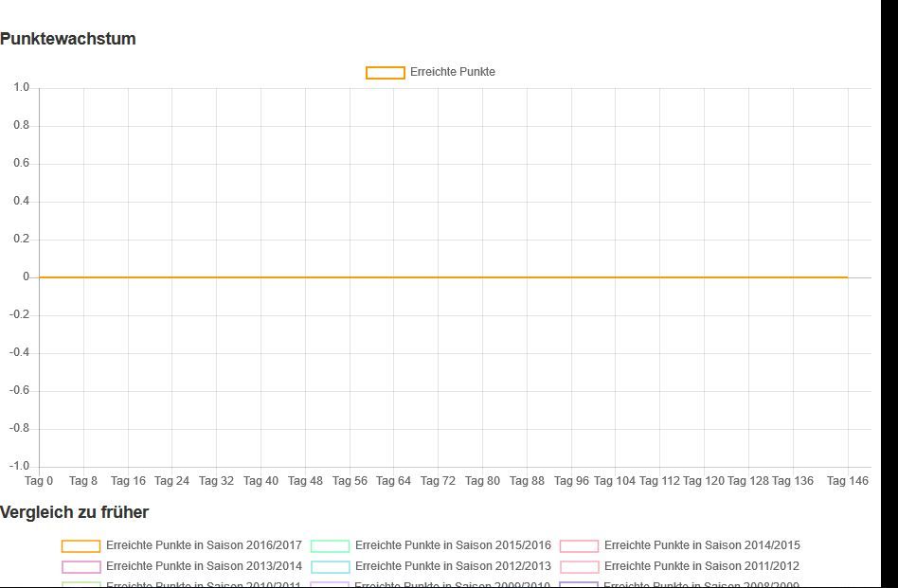Hide the Saison 2013/2014 legend text

click(x=204, y=566)
